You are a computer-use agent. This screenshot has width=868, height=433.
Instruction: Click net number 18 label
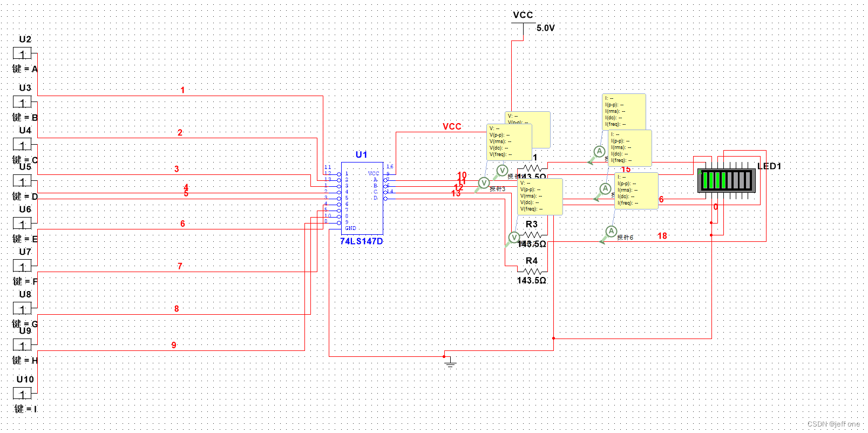tap(662, 236)
